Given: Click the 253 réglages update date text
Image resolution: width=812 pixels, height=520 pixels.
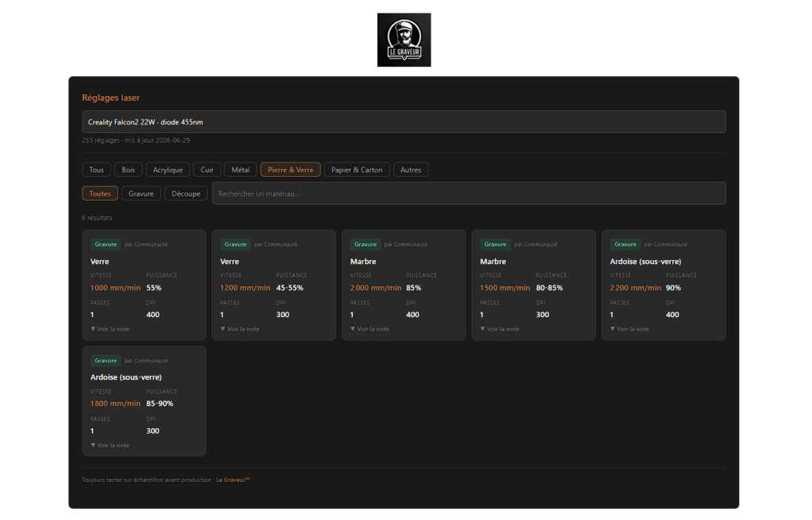Looking at the screenshot, I should [136, 140].
